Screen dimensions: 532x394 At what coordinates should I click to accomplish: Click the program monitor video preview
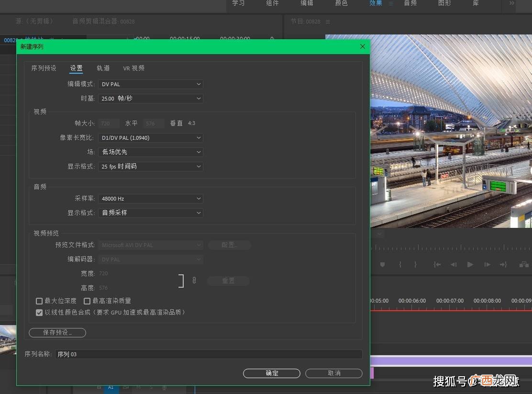(451, 131)
